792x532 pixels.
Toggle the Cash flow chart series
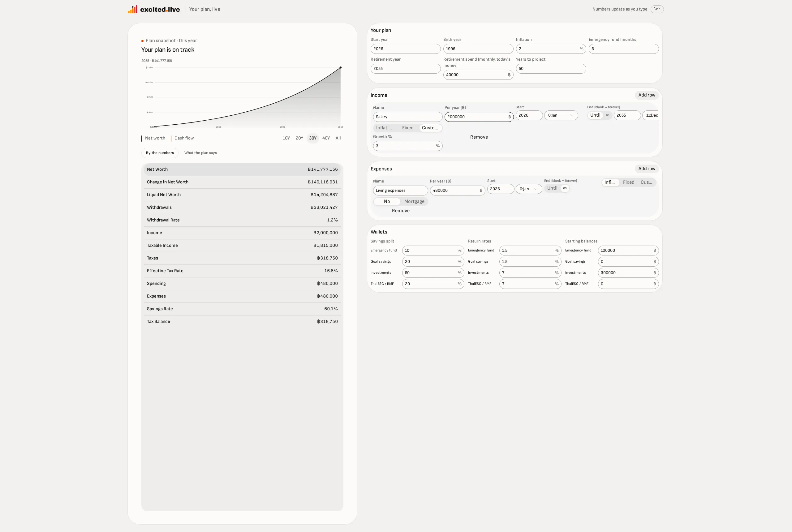pos(182,138)
